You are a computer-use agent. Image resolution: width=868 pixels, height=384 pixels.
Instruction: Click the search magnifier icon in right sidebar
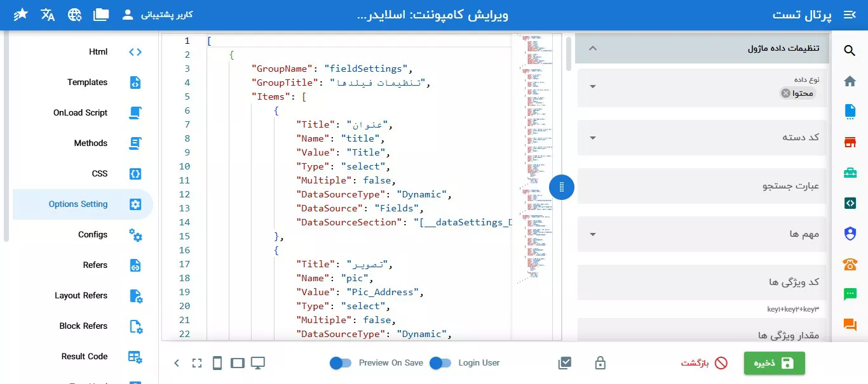(x=850, y=51)
